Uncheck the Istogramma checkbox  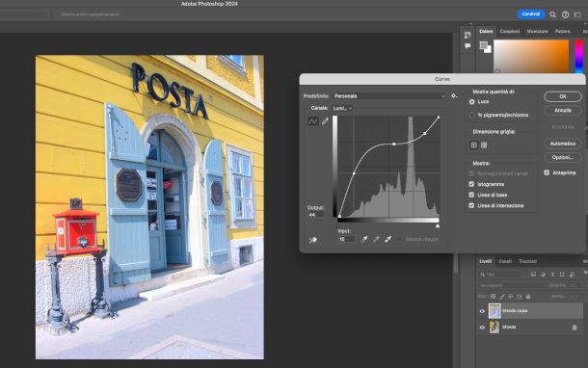(471, 184)
